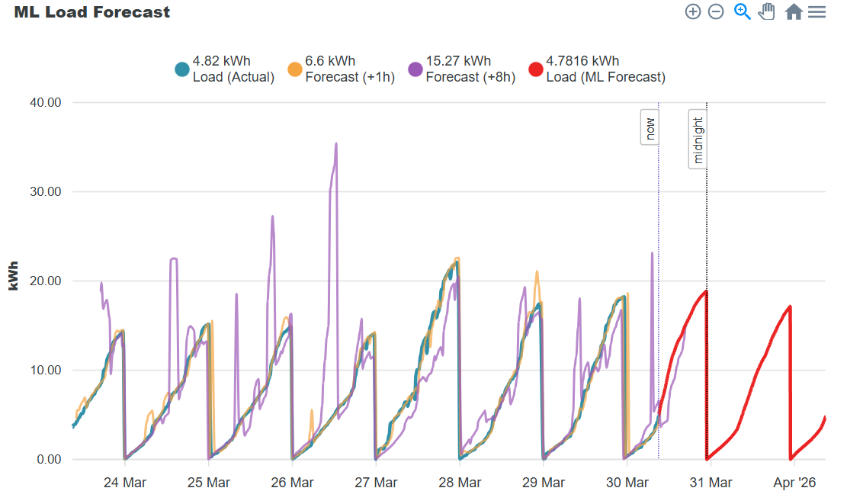Click the orange Forecast (+1h) legend marker
Viewport: 863px width, 504px height.
[x=295, y=69]
